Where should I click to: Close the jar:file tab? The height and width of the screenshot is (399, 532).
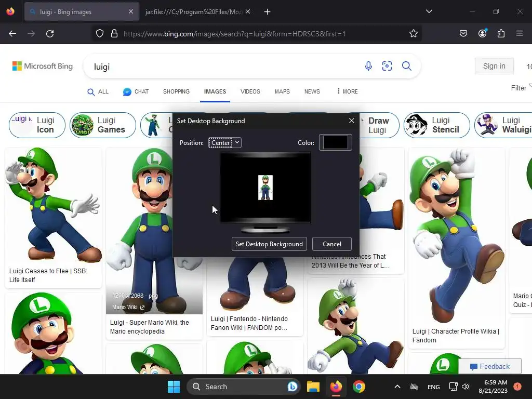[x=248, y=11]
